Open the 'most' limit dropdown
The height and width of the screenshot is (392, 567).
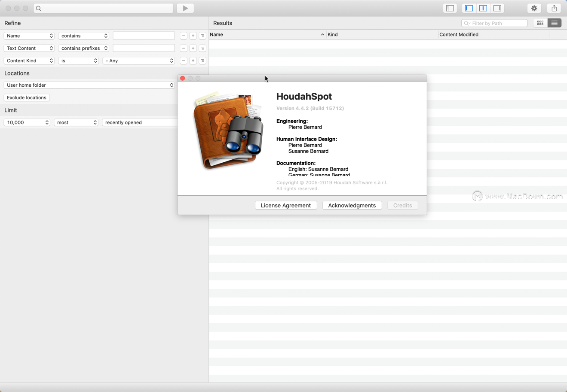76,122
